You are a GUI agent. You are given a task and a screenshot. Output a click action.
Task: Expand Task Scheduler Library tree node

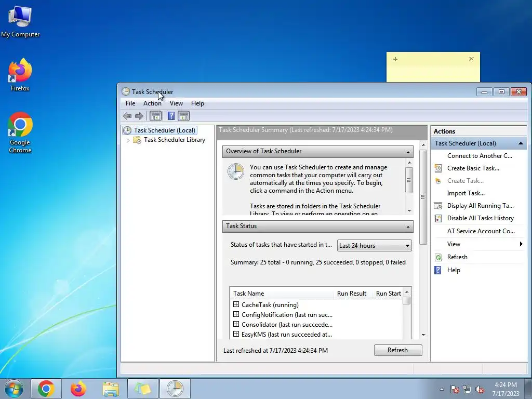point(128,140)
